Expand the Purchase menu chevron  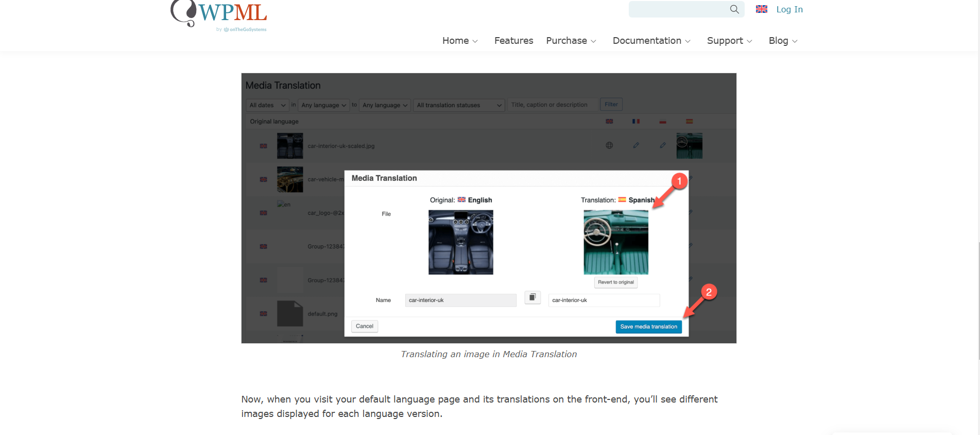(593, 41)
